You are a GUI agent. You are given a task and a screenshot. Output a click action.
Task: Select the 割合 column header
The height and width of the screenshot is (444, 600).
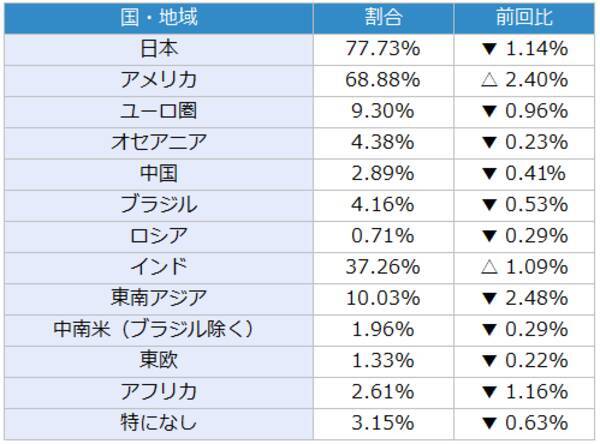pyautogui.click(x=385, y=18)
